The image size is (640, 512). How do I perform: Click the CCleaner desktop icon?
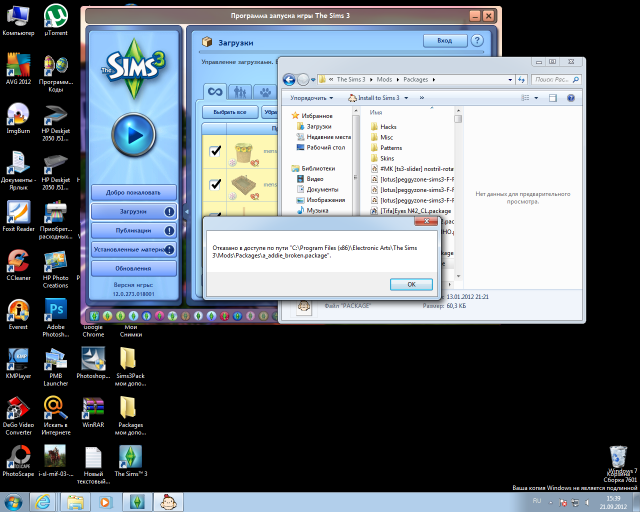click(18, 265)
